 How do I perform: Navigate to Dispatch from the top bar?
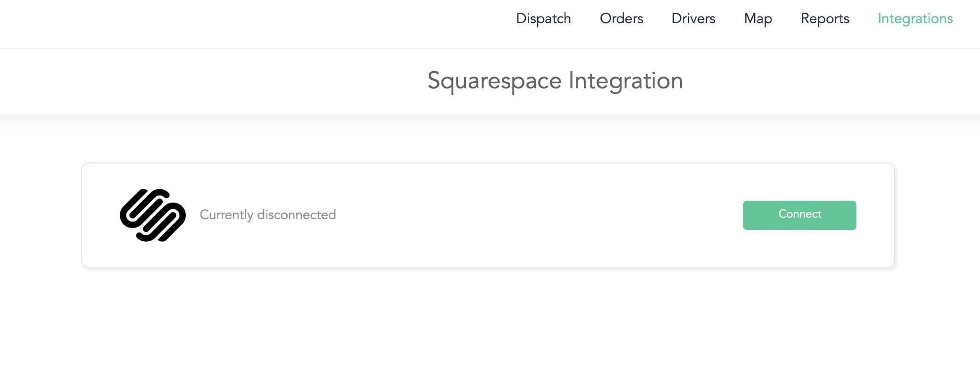coord(543,18)
